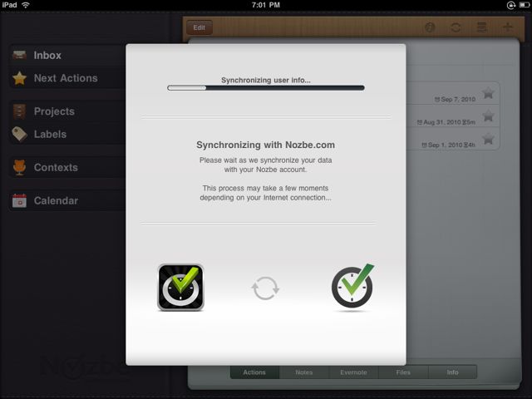This screenshot has height=399, width=532.
Task: Click the 7:01 PM clock in the status bar
Action: coord(266,5)
